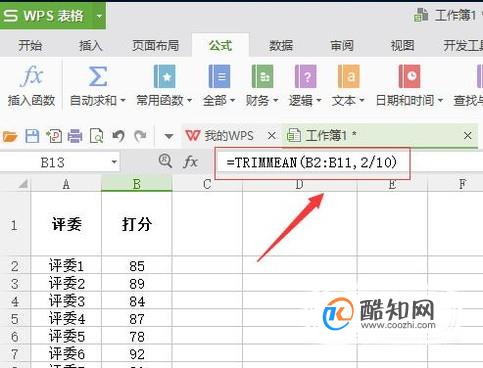Expand the WPS 表格 application menu arrow
This screenshot has height=368, width=483.
pos(99,16)
